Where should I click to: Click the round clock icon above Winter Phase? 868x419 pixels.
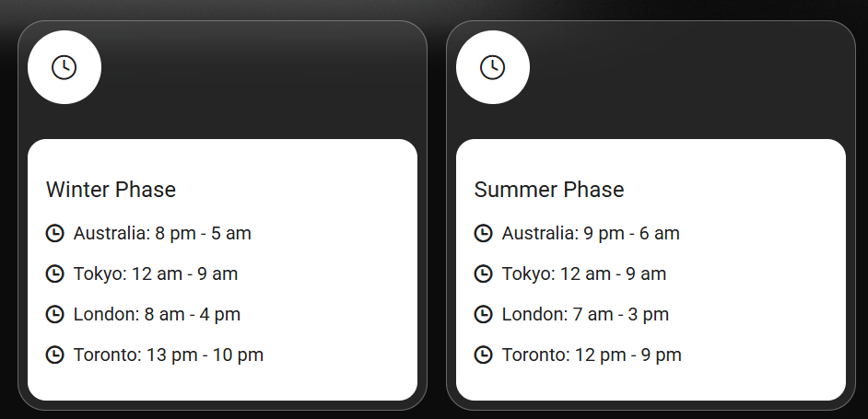click(x=64, y=67)
